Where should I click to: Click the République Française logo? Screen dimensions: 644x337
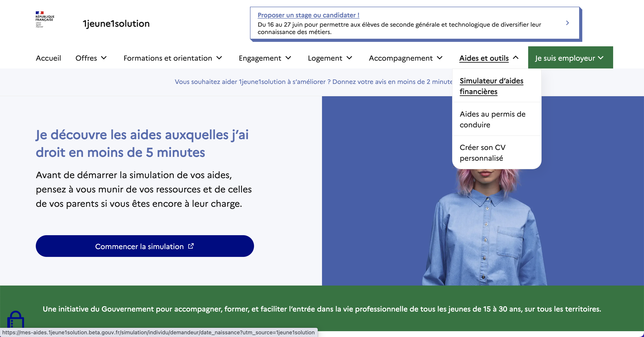(x=44, y=19)
